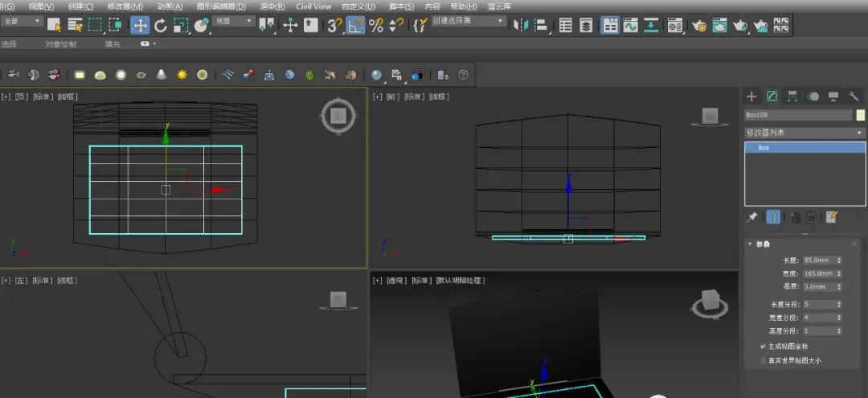Toggle the Ribbon display icon
Viewport: 868px width, 398px height.
610,25
